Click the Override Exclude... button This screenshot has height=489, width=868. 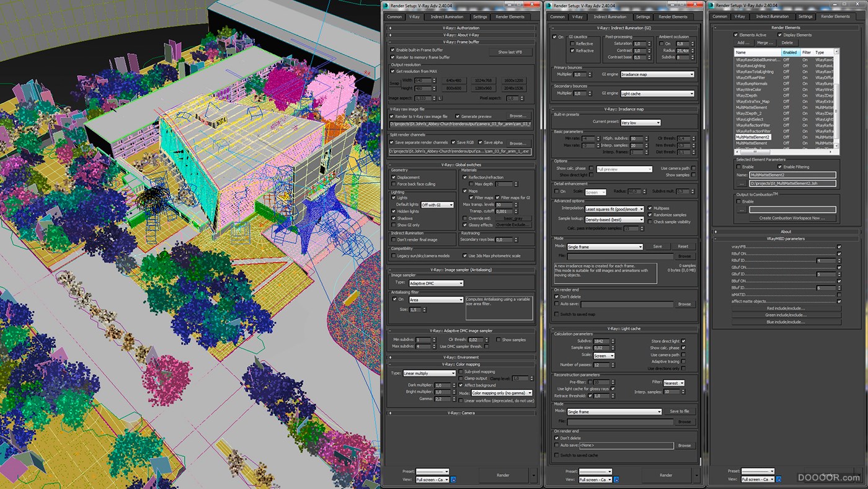click(513, 225)
